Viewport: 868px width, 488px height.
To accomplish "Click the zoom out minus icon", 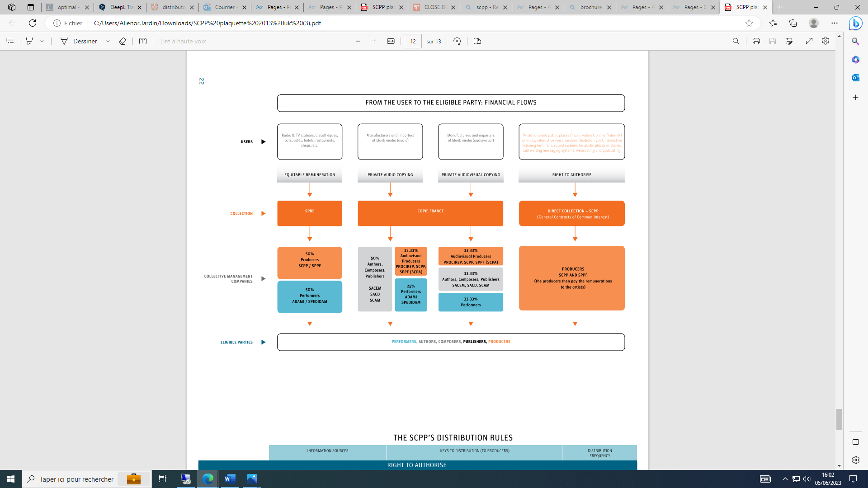I will pos(358,41).
